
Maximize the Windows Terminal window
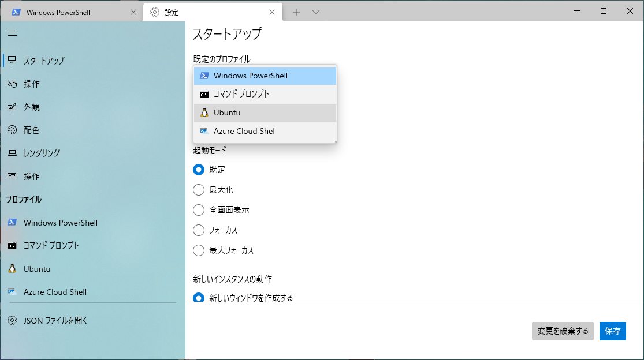tap(604, 11)
